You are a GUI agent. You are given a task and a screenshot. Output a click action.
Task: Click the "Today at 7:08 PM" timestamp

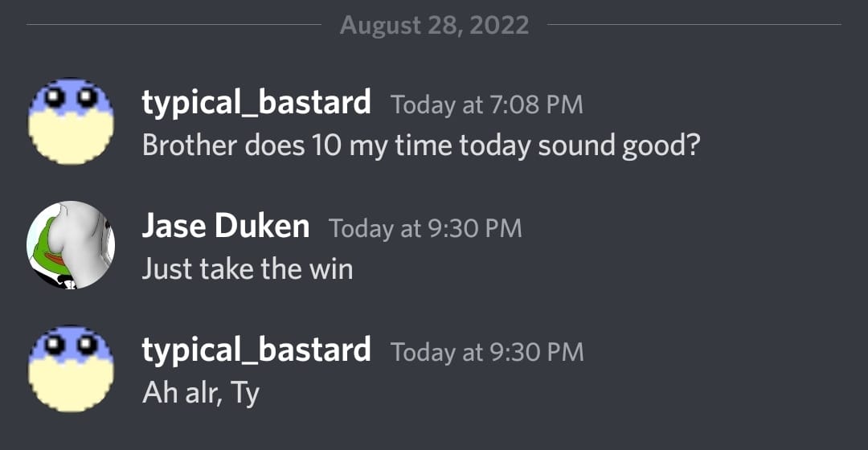pos(486,105)
